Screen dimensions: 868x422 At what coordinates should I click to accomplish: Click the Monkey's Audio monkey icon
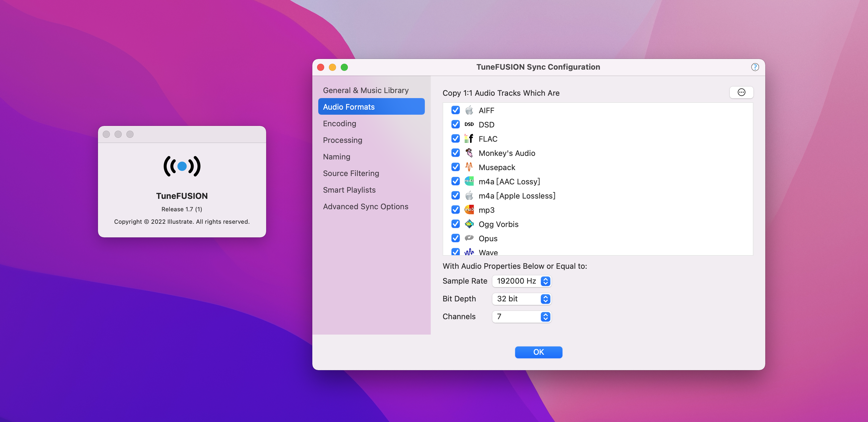click(x=469, y=153)
